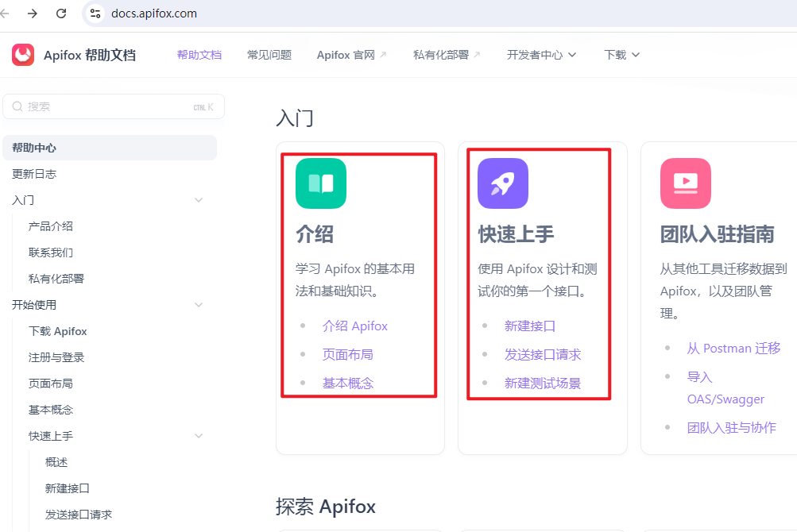Click the browser reload icon

pos(61,13)
